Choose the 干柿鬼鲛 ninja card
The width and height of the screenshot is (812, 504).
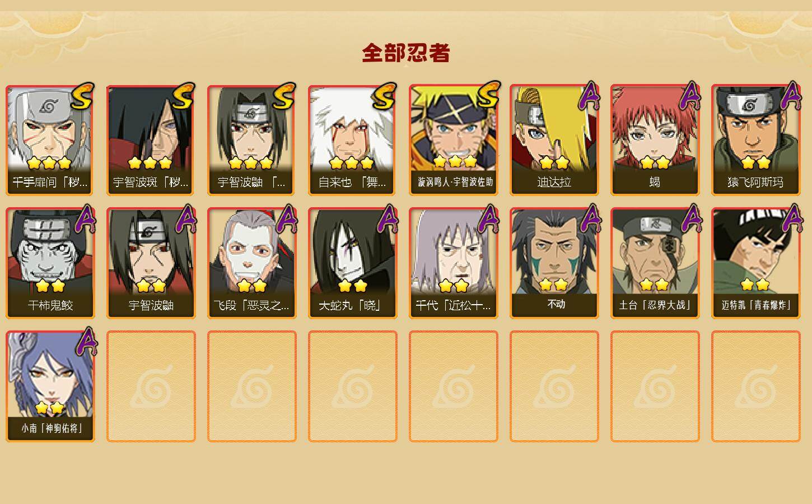(x=50, y=263)
